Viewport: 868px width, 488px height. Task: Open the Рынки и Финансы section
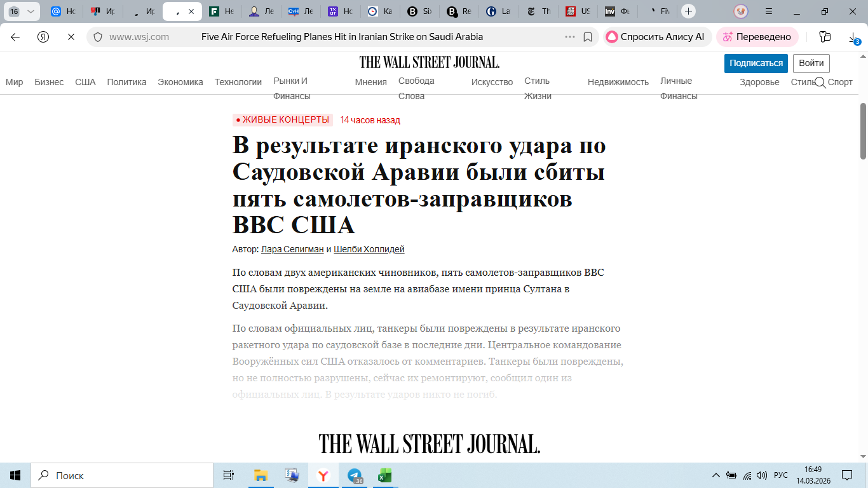292,88
